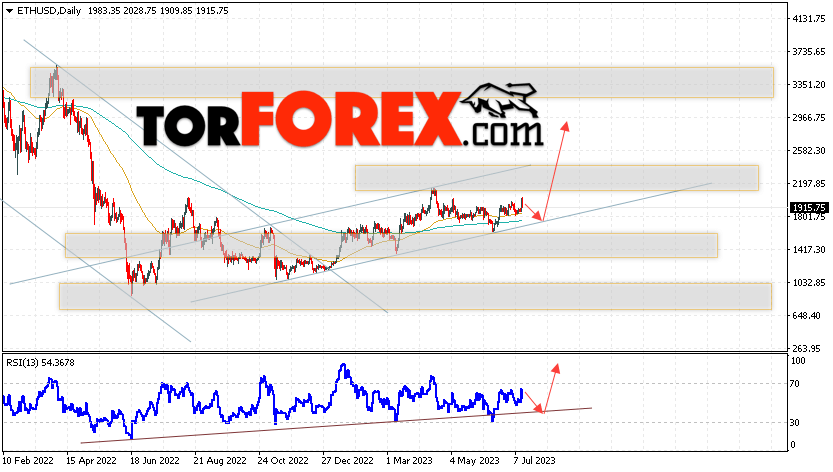Select the 4131.75 price level label
Viewport: 833px width, 472px height.
click(809, 19)
